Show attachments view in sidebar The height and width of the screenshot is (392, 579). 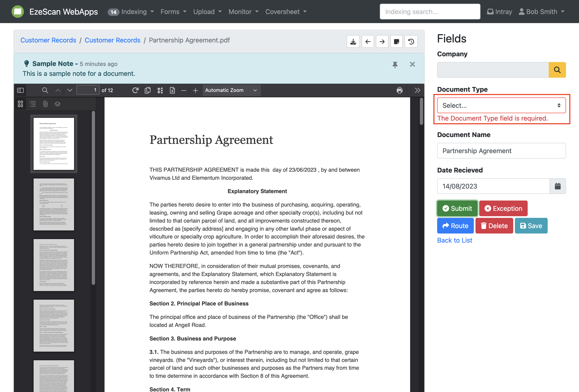click(45, 104)
